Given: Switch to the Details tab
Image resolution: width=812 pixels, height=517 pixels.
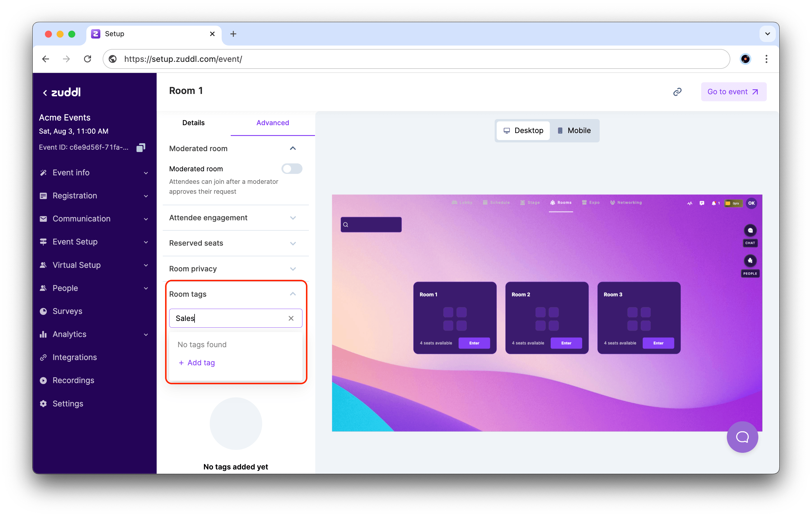Looking at the screenshot, I should pos(193,123).
